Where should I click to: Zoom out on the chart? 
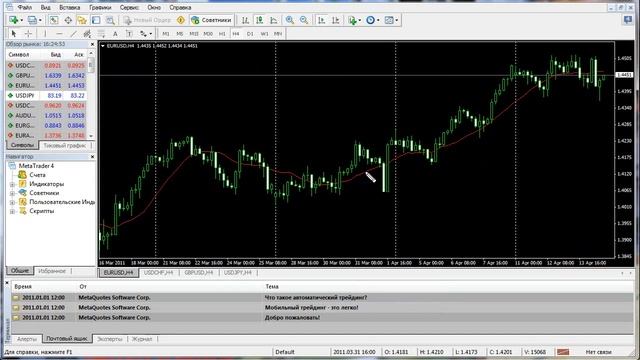(x=304, y=20)
